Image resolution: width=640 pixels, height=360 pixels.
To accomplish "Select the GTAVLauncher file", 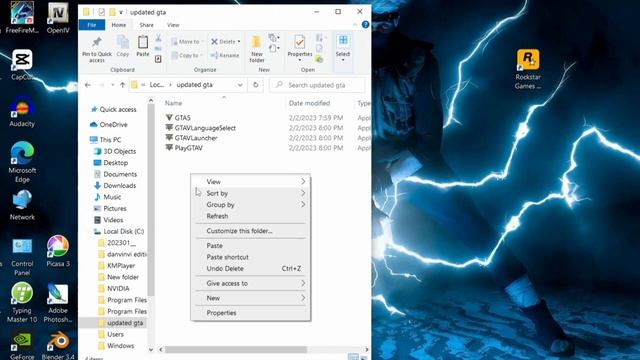I will pos(191,138).
